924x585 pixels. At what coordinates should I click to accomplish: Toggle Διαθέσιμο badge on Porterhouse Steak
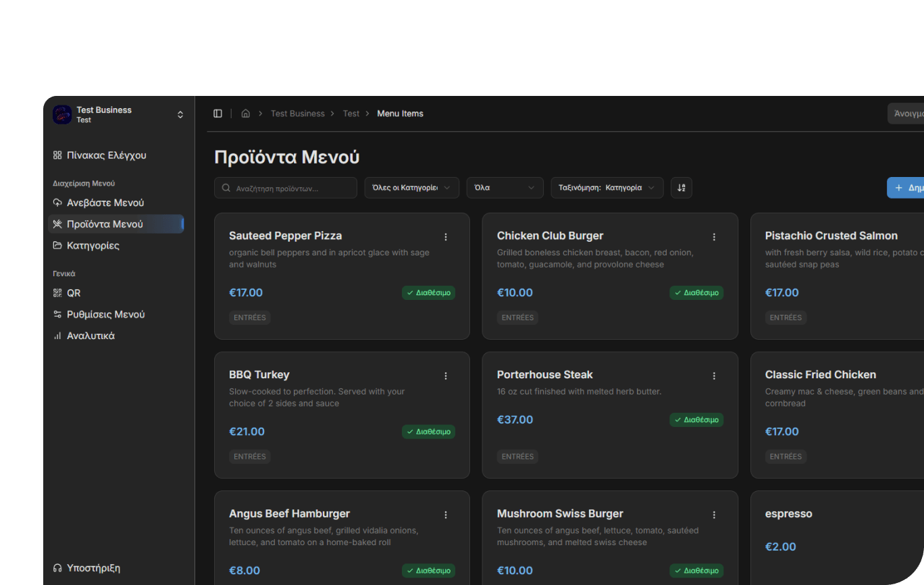[696, 420]
